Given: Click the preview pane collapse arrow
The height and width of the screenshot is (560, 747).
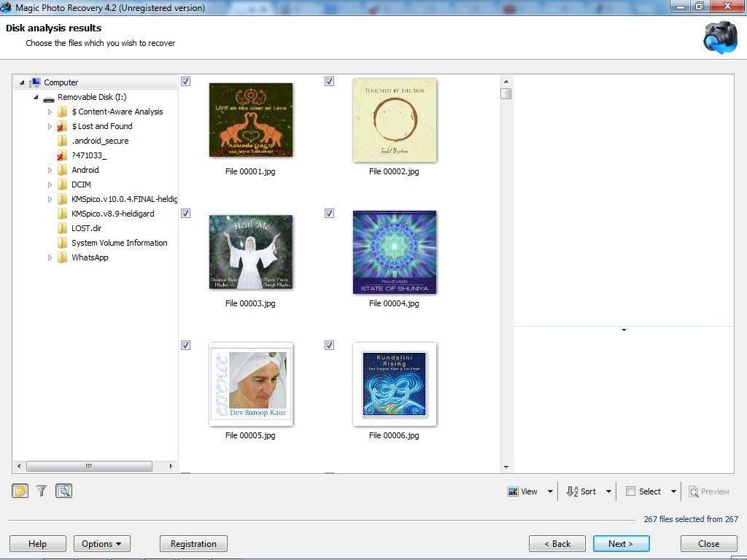Looking at the screenshot, I should (x=624, y=330).
